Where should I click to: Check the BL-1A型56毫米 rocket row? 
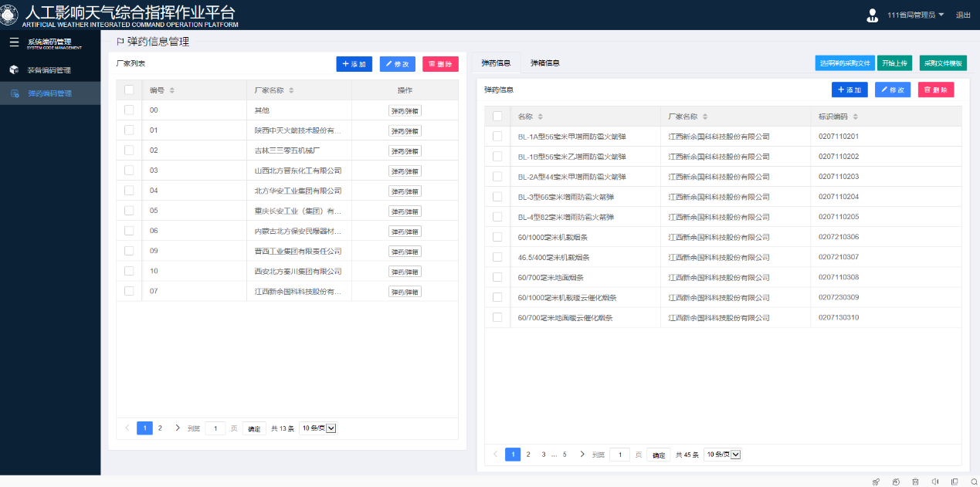tap(497, 137)
